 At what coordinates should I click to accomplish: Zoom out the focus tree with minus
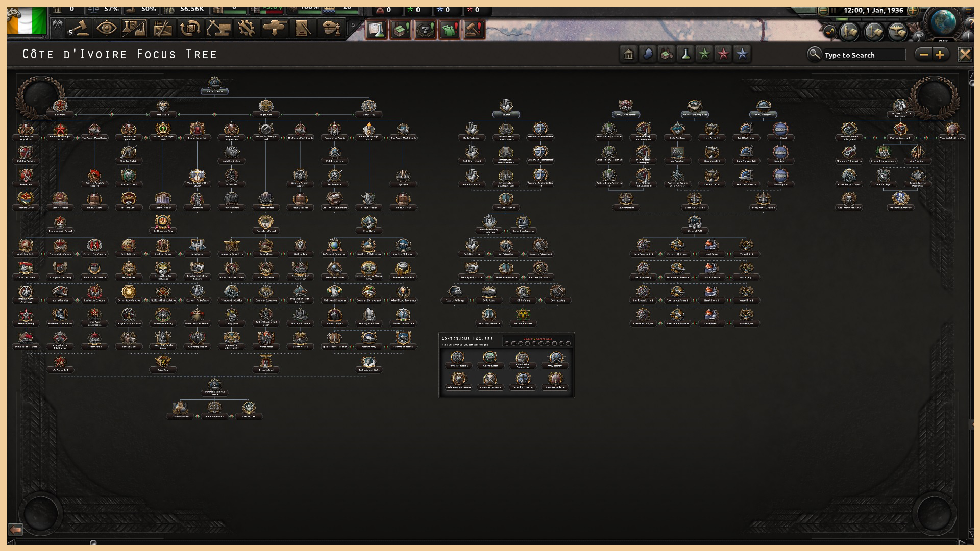[x=924, y=54]
